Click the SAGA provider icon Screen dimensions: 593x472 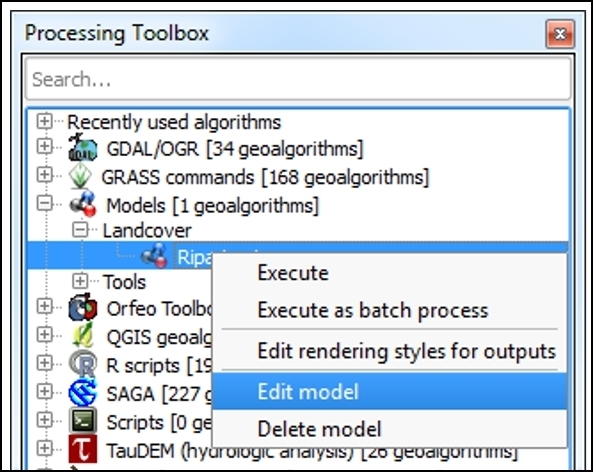83,393
